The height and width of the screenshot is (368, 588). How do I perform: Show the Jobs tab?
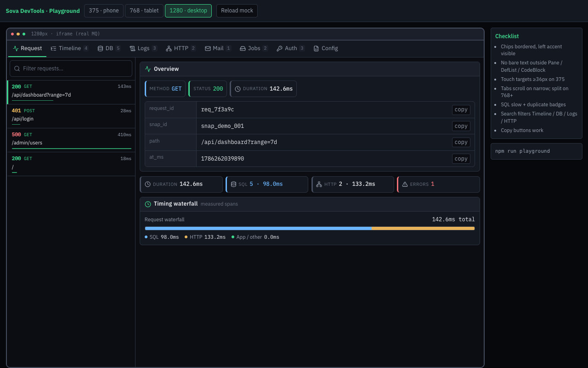254,48
